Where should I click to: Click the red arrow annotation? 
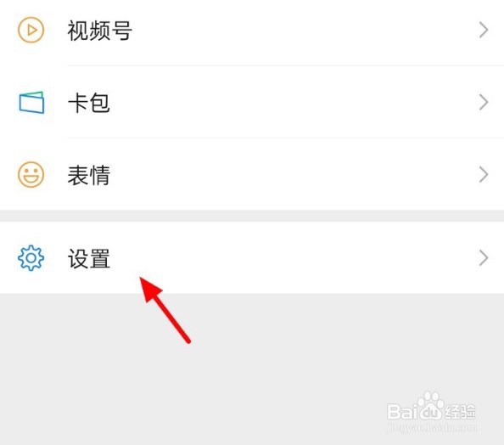pos(165,310)
